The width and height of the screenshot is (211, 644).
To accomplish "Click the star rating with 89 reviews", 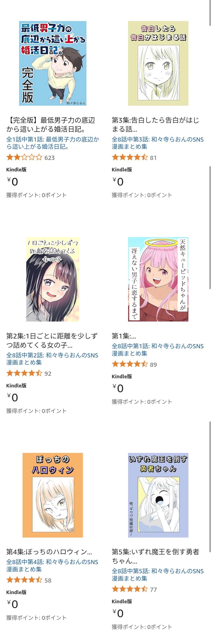I will point(134,364).
